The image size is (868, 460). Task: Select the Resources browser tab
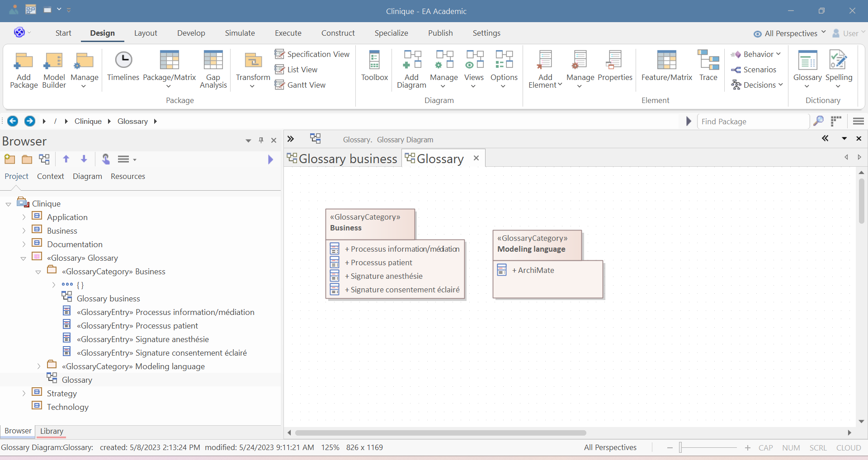tap(128, 176)
